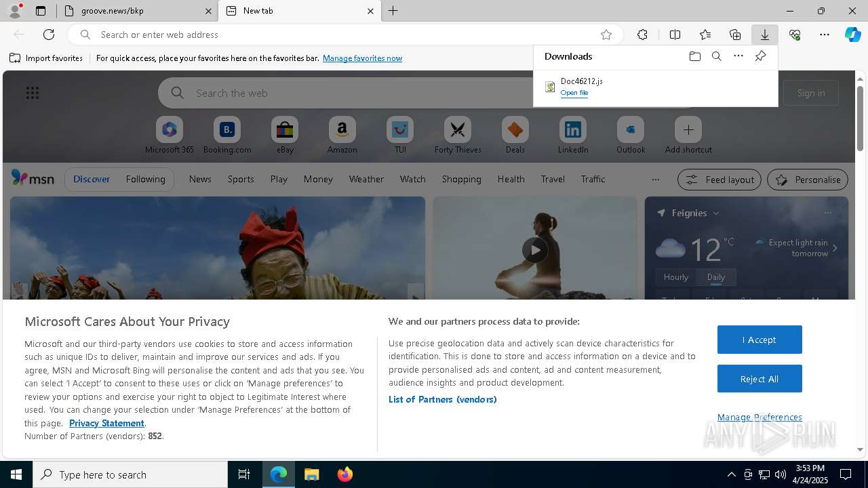The width and height of the screenshot is (868, 488).
Task: Open the eBay shortcut
Action: coord(285,136)
